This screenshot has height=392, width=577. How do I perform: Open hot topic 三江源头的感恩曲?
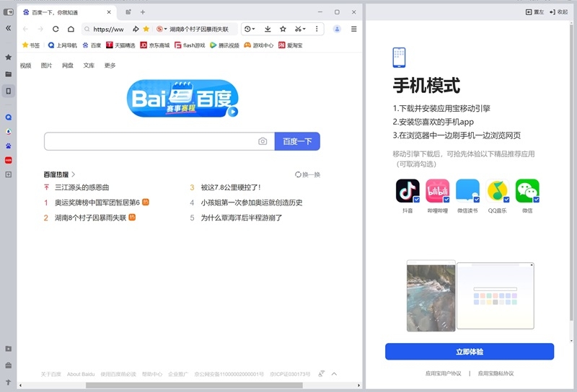(x=82, y=187)
